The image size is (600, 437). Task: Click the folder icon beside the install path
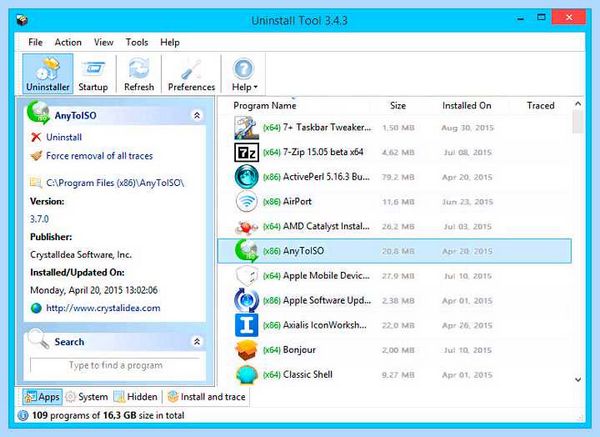point(36,183)
